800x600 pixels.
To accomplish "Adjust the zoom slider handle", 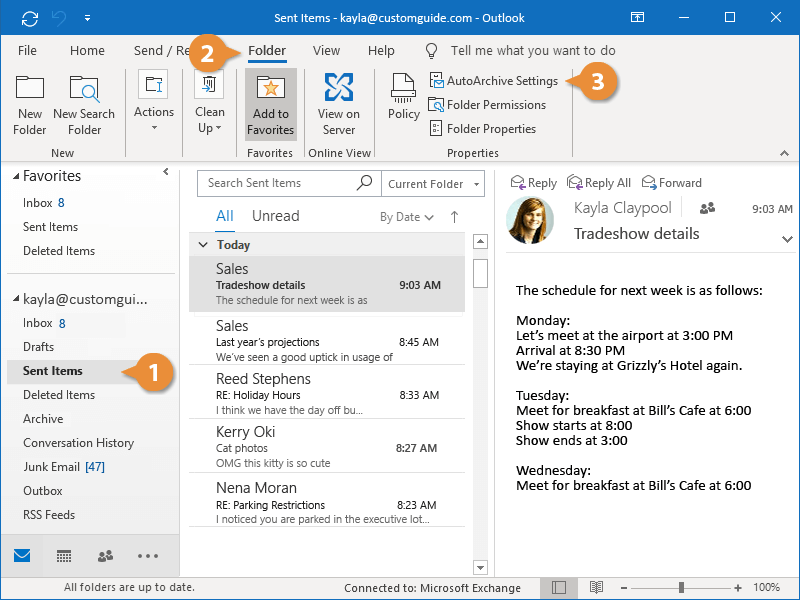I will click(x=681, y=588).
